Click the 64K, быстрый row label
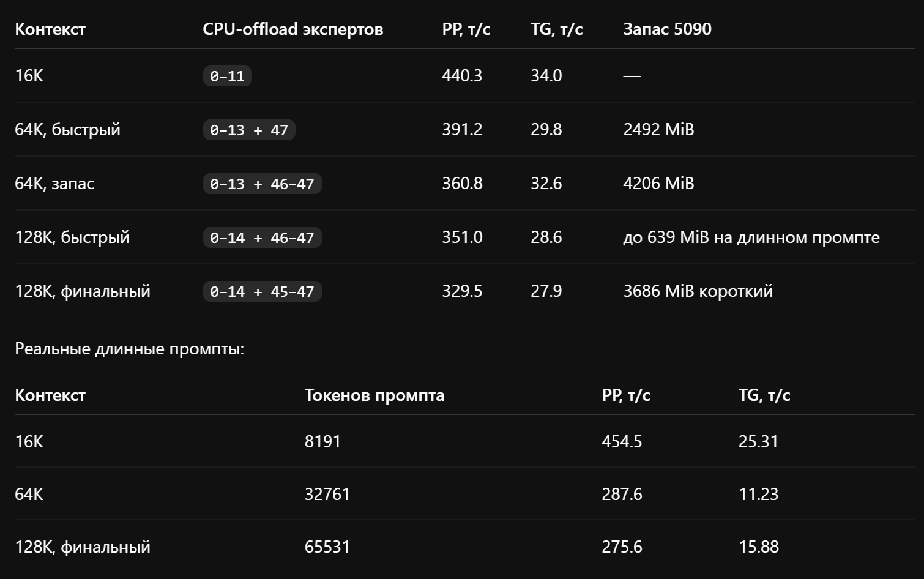The image size is (924, 579). (x=67, y=130)
